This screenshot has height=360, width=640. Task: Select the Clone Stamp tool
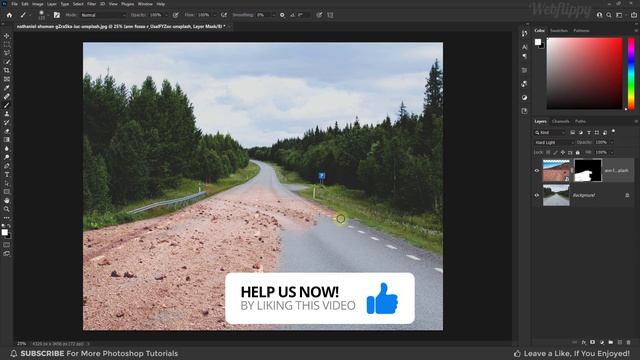7,114
